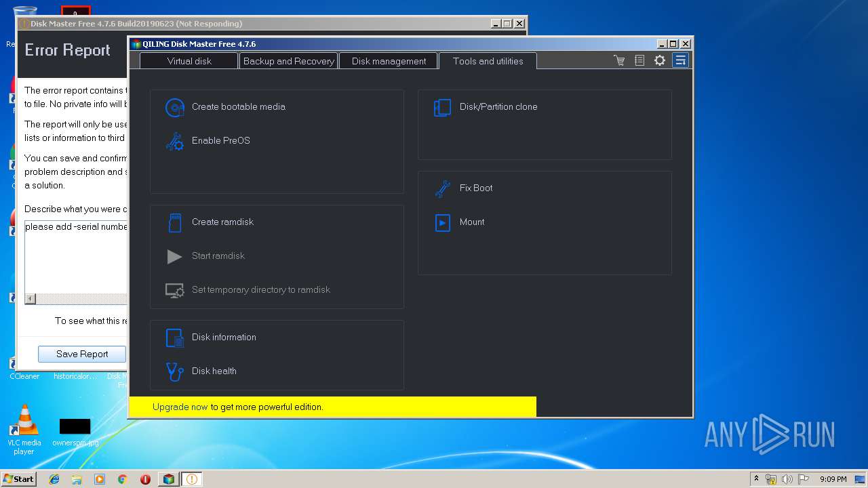Open media player taskbar icon

[x=100, y=479]
